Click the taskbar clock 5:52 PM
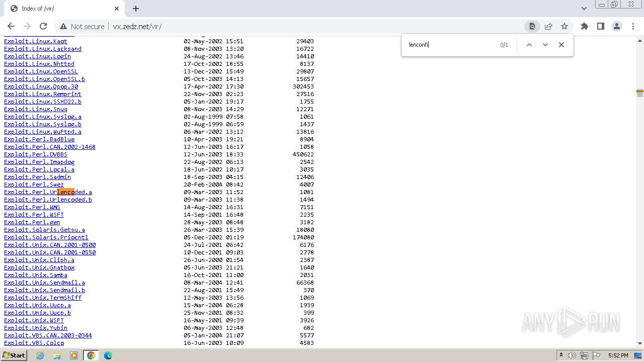The height and width of the screenshot is (362, 644). [x=618, y=355]
